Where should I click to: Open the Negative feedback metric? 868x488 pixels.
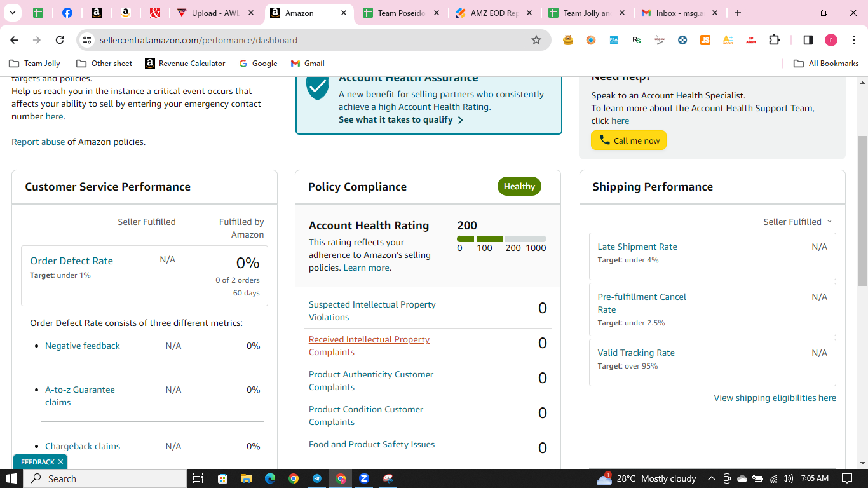click(x=83, y=346)
